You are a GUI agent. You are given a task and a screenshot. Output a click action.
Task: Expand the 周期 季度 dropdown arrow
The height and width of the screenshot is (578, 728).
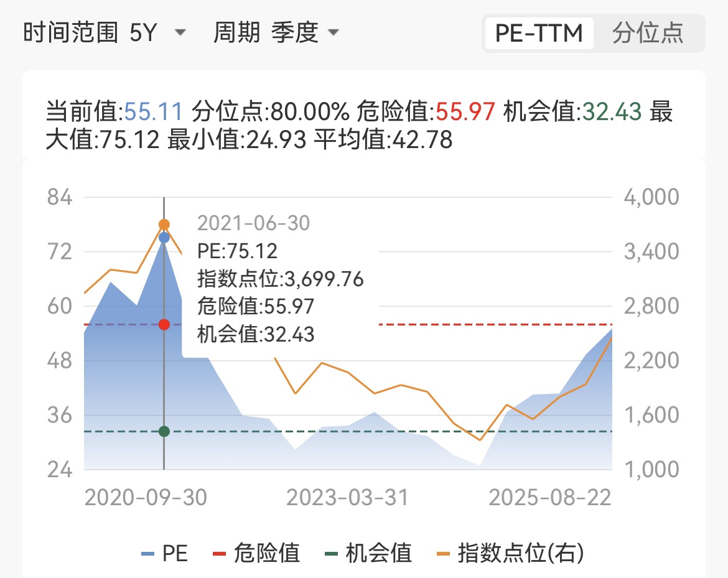334,32
